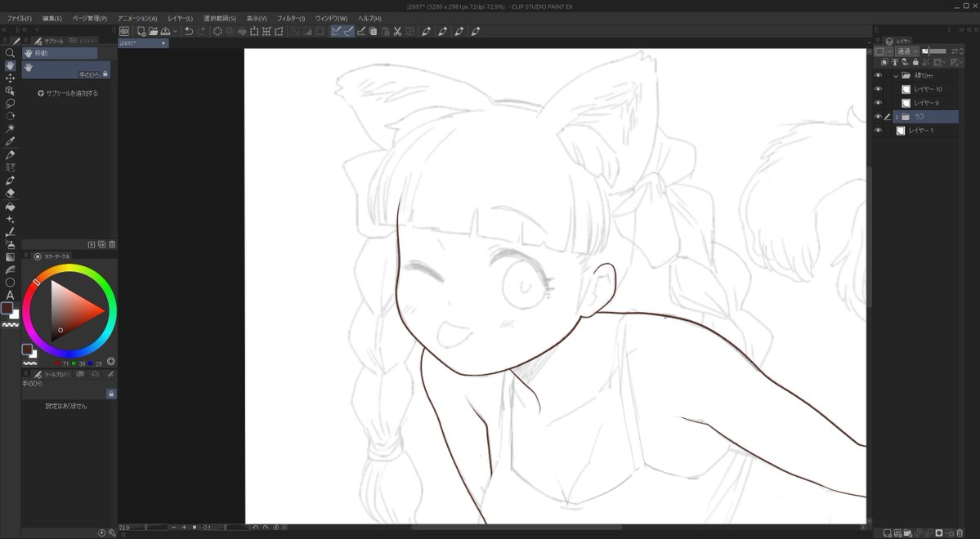980x539 pixels.
Task: Duplicate sub tool icon in sub tool panel
Action: (102, 244)
